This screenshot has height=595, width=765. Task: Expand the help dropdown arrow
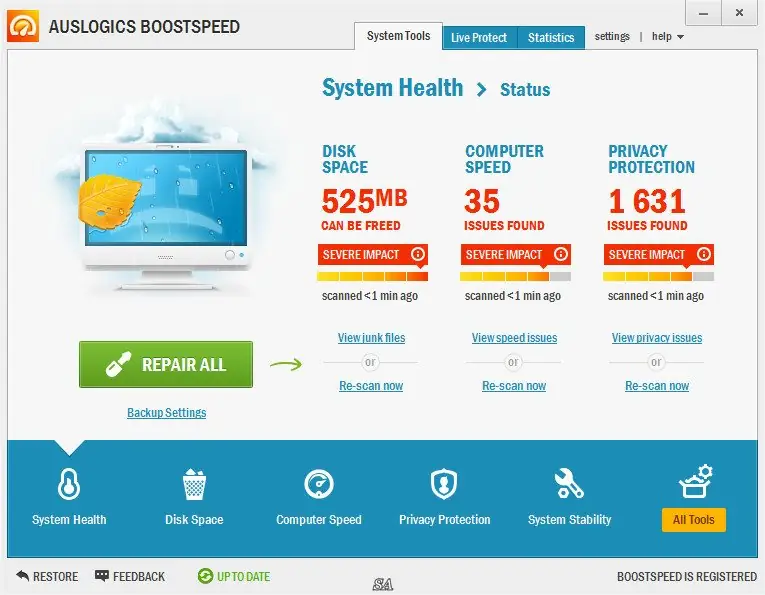(681, 37)
